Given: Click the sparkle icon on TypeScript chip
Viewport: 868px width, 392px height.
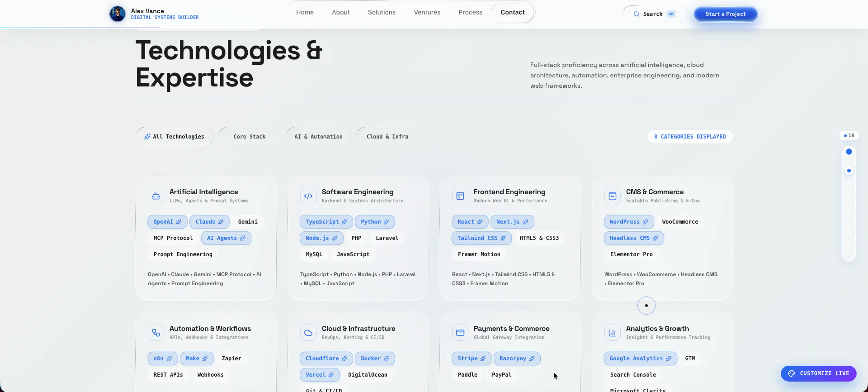Looking at the screenshot, I should 344,222.
